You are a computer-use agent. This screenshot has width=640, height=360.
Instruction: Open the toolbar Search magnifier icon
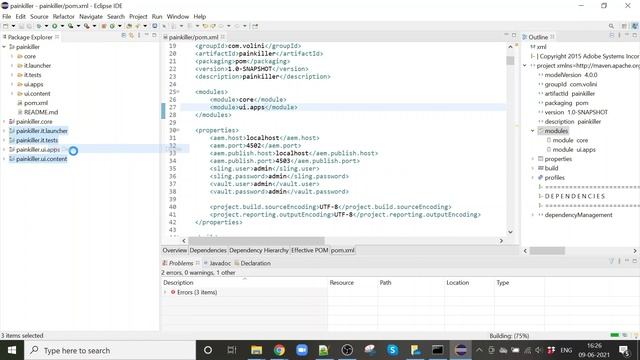(x=611, y=26)
